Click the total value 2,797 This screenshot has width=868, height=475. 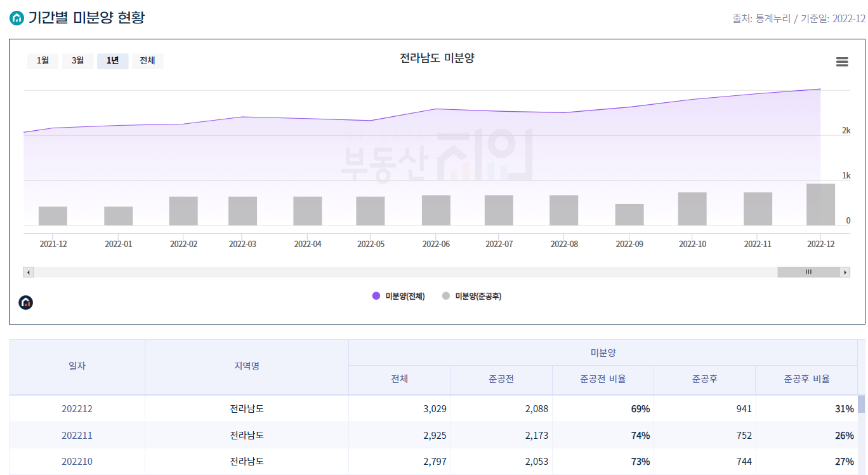pos(435,462)
